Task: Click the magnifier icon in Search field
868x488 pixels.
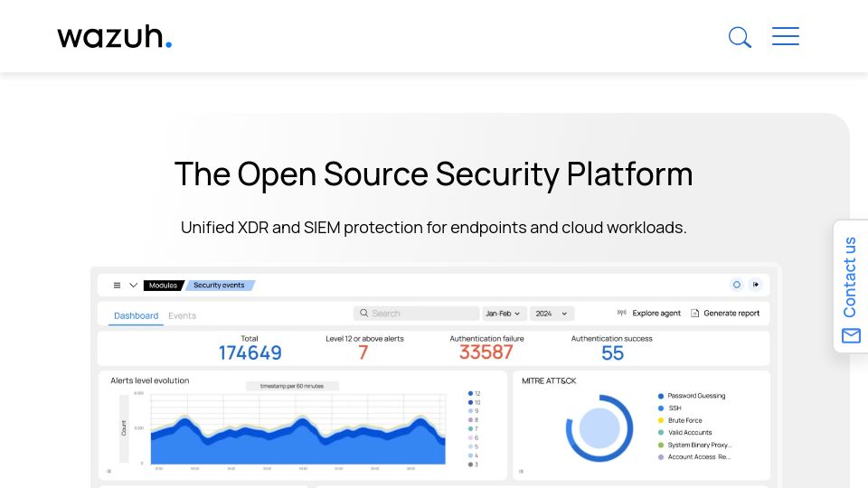Action: [363, 314]
